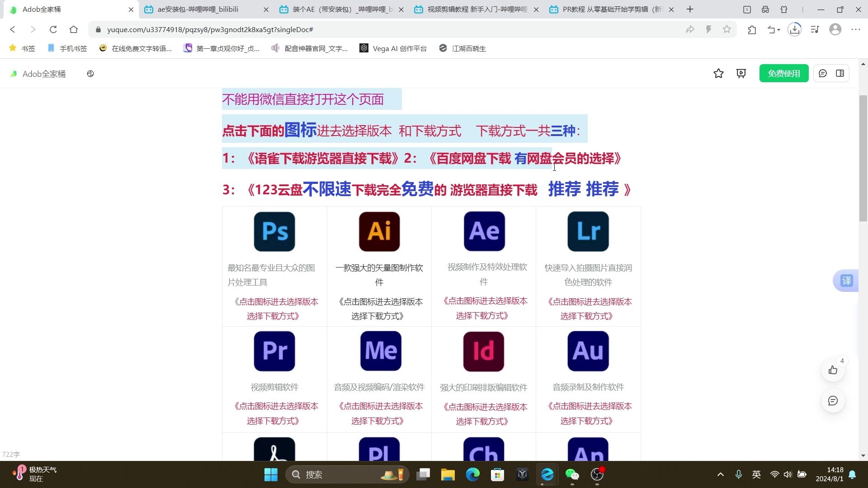868x488 pixels.
Task: Open the downloads dropdown in the browser toolbar
Action: 794,29
